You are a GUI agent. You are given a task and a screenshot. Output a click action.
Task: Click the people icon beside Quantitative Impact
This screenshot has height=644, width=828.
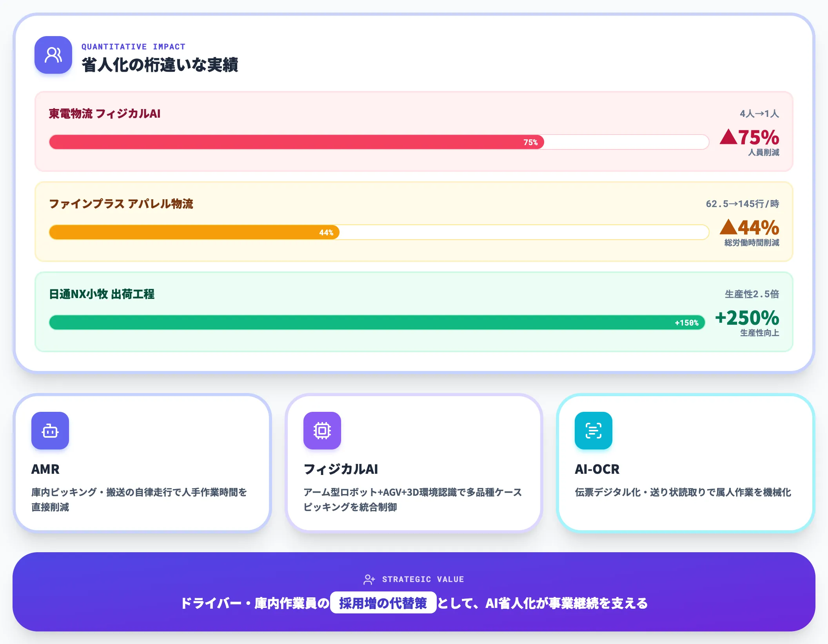(53, 55)
